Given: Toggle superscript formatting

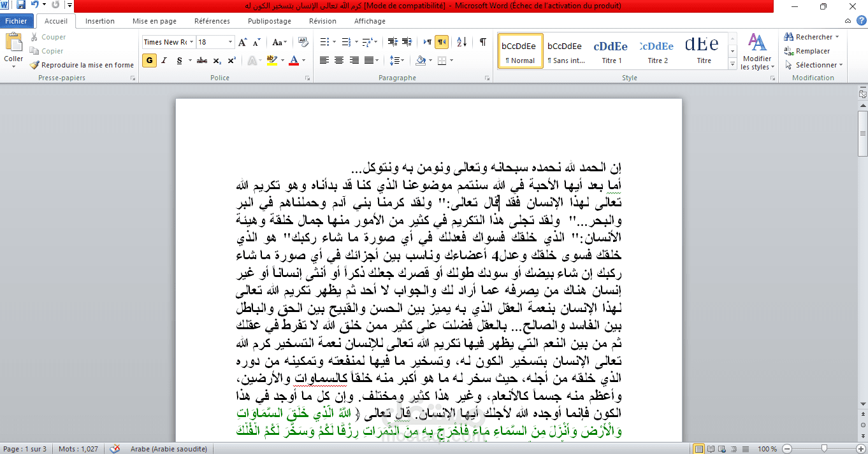Looking at the screenshot, I should (x=232, y=60).
